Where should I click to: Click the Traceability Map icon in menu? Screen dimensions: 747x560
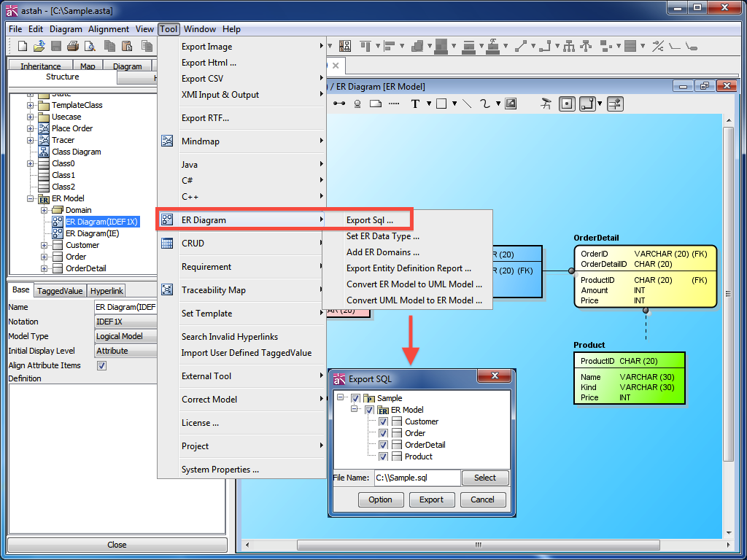(x=167, y=289)
